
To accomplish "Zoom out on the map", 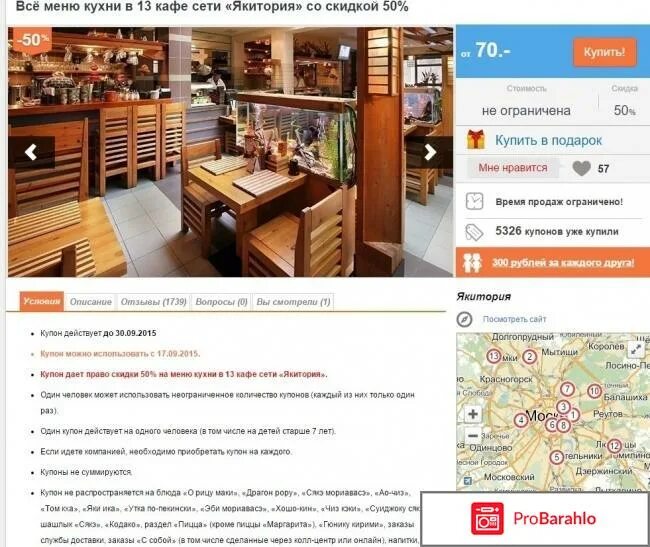I will point(473,436).
